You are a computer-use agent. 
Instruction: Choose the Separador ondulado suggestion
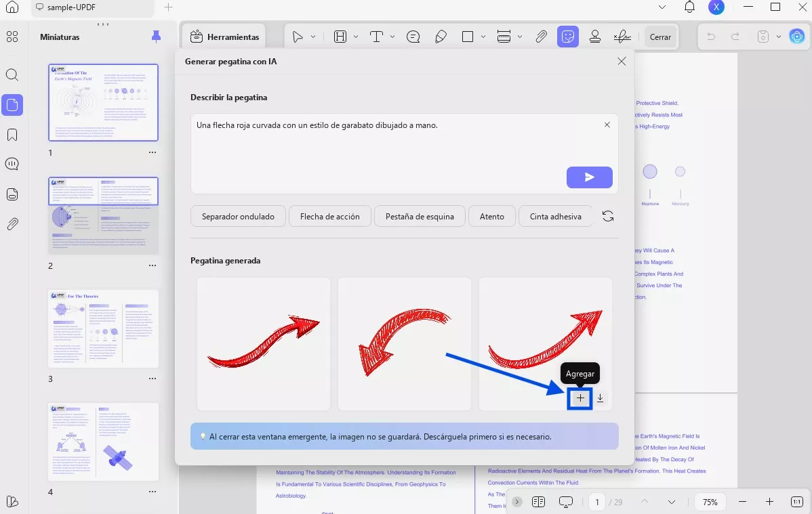coord(238,216)
